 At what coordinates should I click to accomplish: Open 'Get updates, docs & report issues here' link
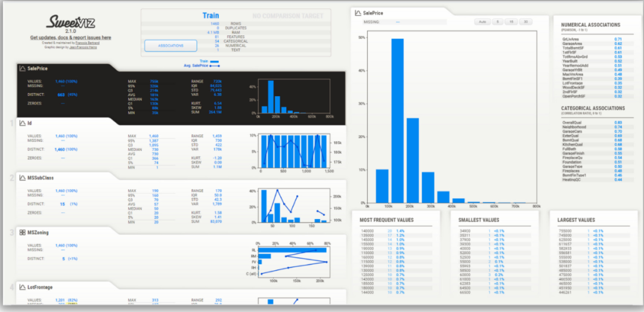(70, 38)
